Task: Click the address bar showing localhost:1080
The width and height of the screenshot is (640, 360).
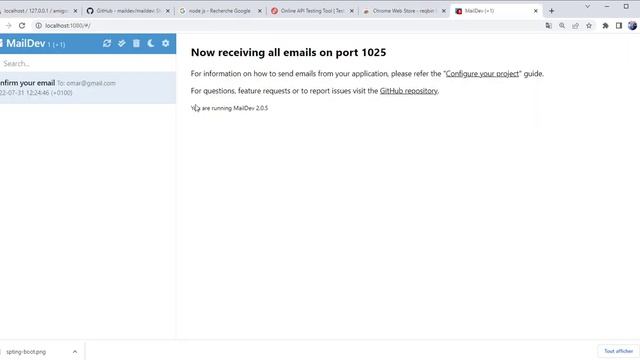Action: click(286, 25)
